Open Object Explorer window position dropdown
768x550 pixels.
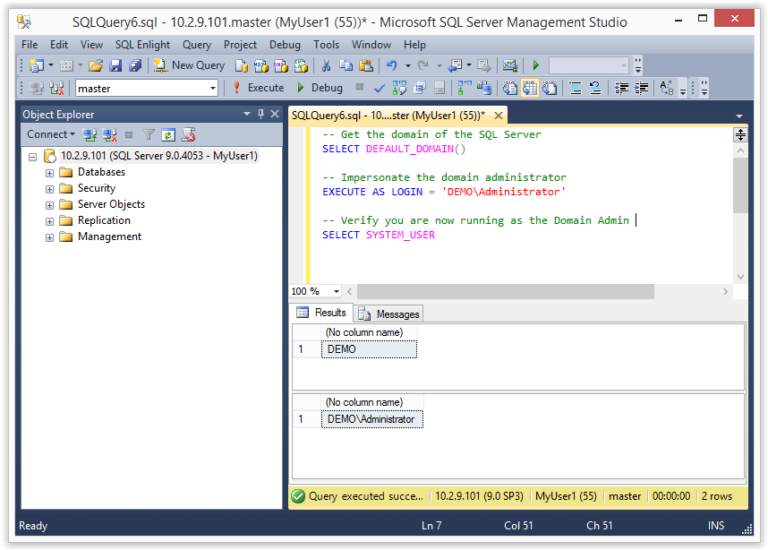click(247, 114)
